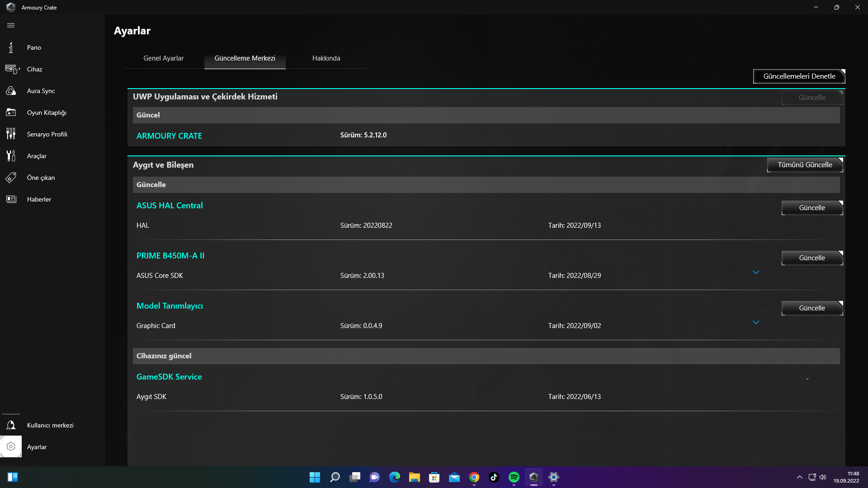
Task: Open Microsoft Store from taskbar
Action: [434, 477]
